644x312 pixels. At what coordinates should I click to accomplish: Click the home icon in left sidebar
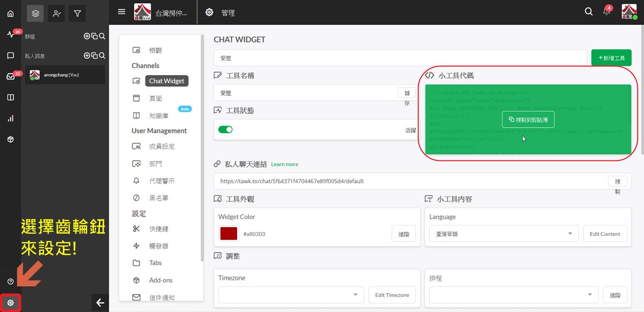[10, 13]
